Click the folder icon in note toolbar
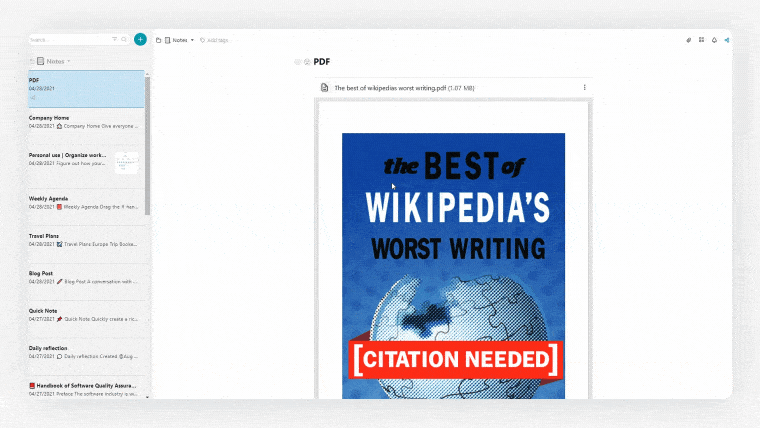 tap(158, 40)
